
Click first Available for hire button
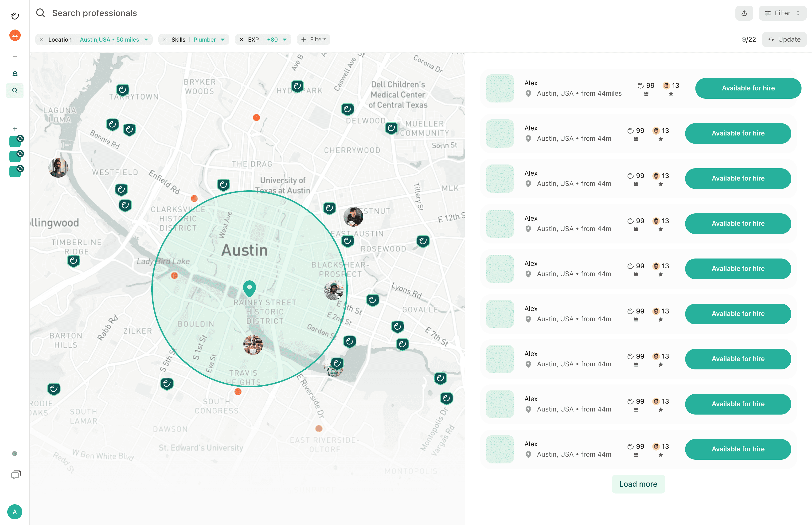click(x=748, y=88)
